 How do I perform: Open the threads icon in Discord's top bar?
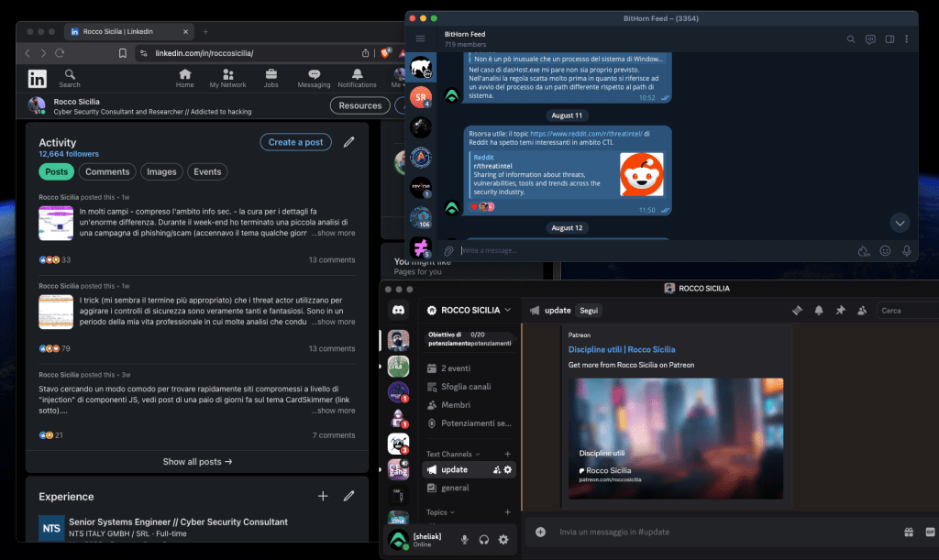pos(797,310)
